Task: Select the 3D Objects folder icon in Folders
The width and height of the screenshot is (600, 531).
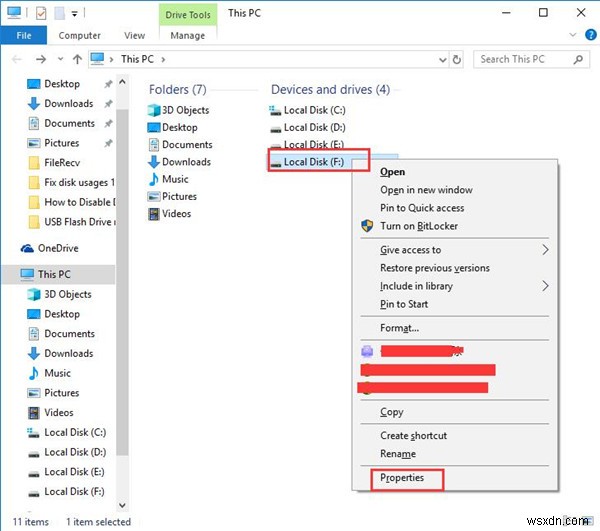Action: (x=154, y=110)
